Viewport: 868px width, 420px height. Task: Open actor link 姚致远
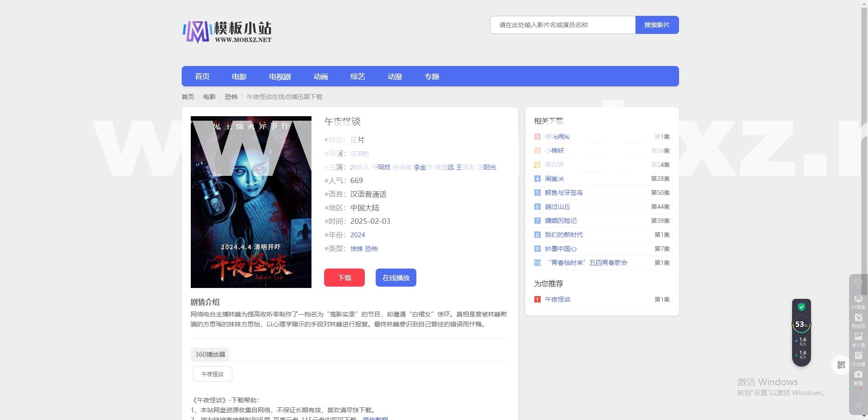pos(444,167)
